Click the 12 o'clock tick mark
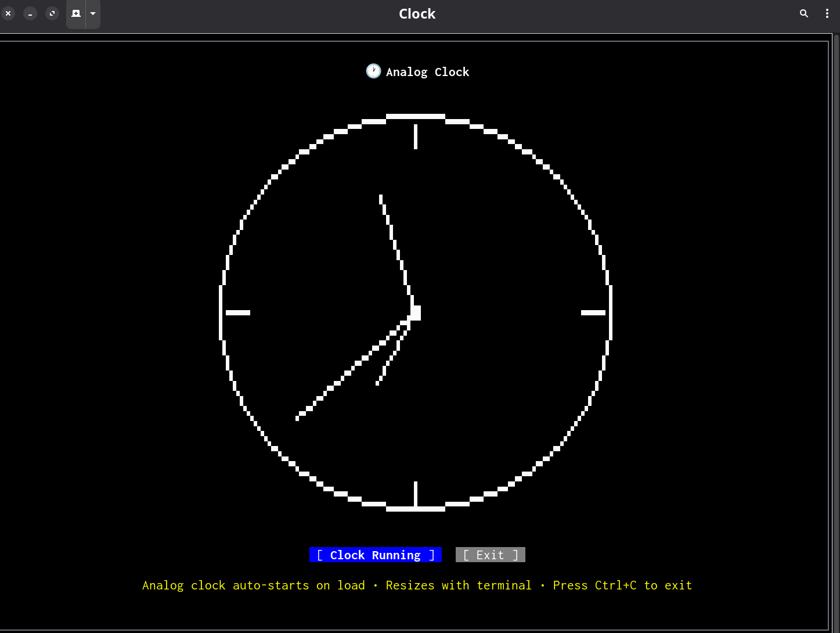 point(415,136)
